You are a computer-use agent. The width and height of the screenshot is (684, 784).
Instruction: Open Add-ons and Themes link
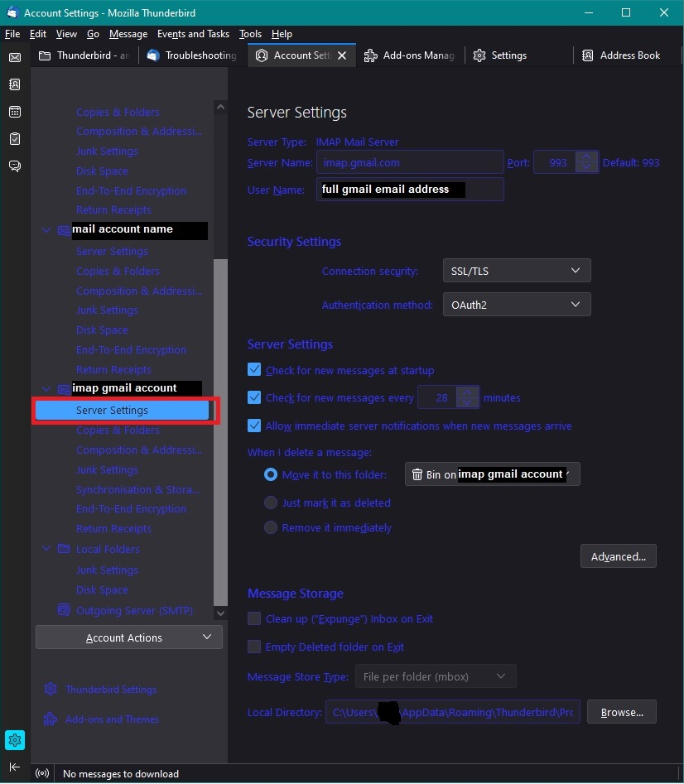[x=113, y=719]
